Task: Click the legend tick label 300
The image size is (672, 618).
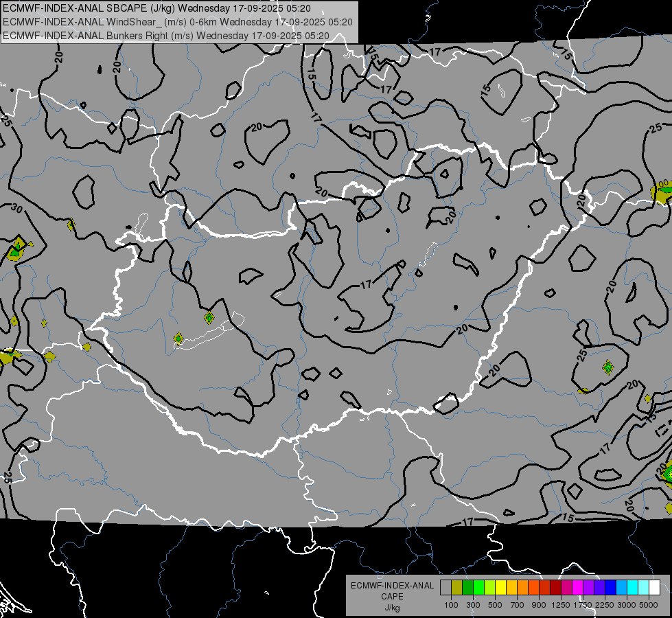Action: coord(473,605)
